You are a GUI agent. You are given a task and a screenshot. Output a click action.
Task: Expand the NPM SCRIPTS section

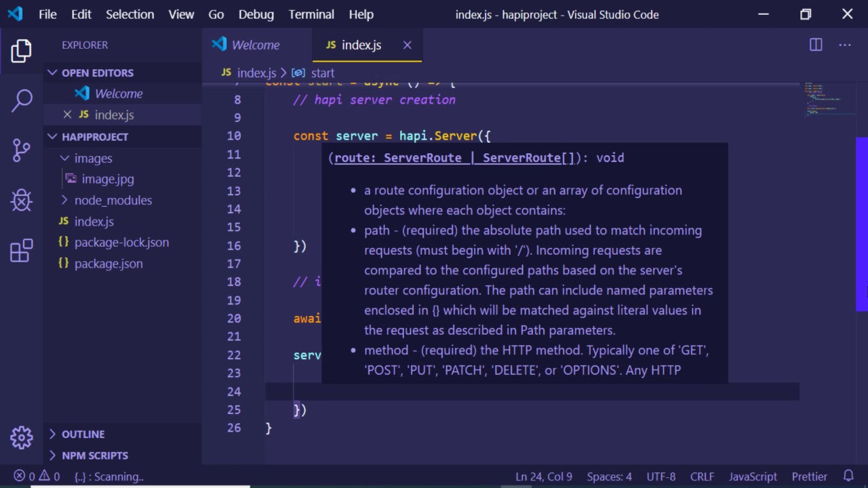(53, 455)
